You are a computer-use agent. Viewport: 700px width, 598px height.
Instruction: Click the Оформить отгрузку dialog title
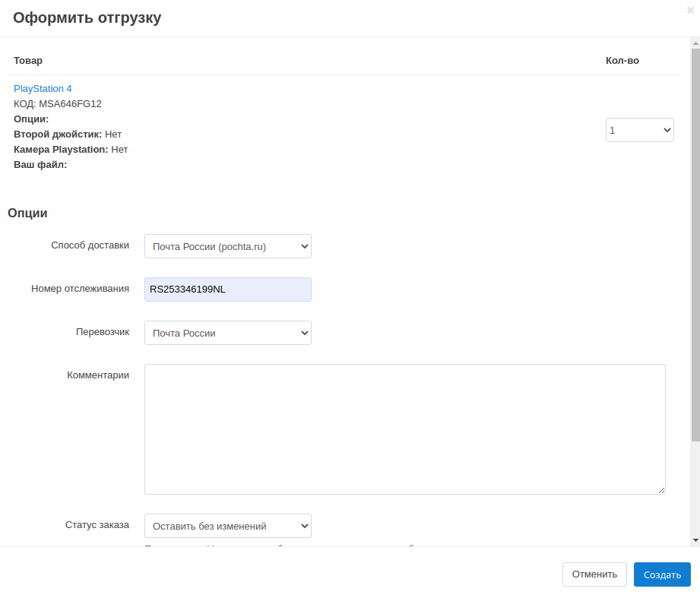pos(87,17)
